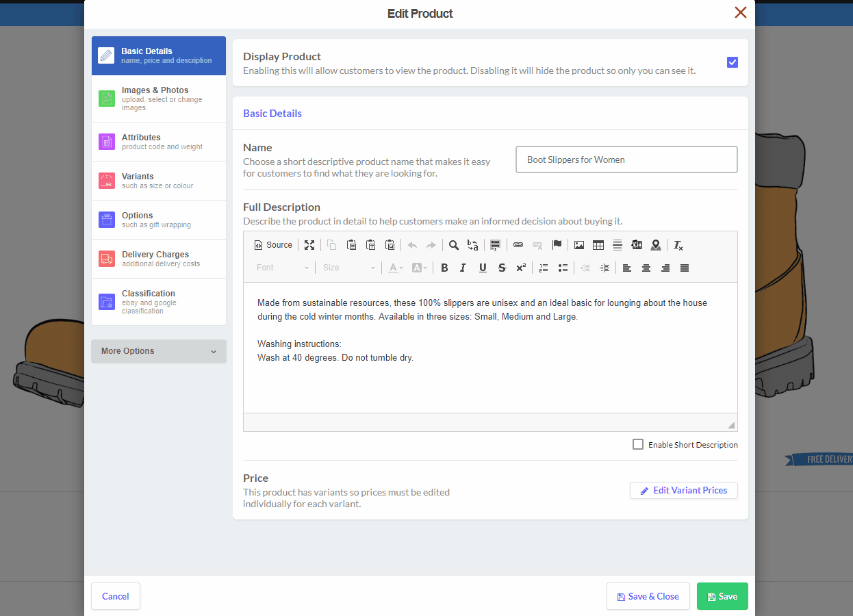Image resolution: width=853 pixels, height=616 pixels.
Task: Enable the Short Description checkbox
Action: [x=637, y=444]
